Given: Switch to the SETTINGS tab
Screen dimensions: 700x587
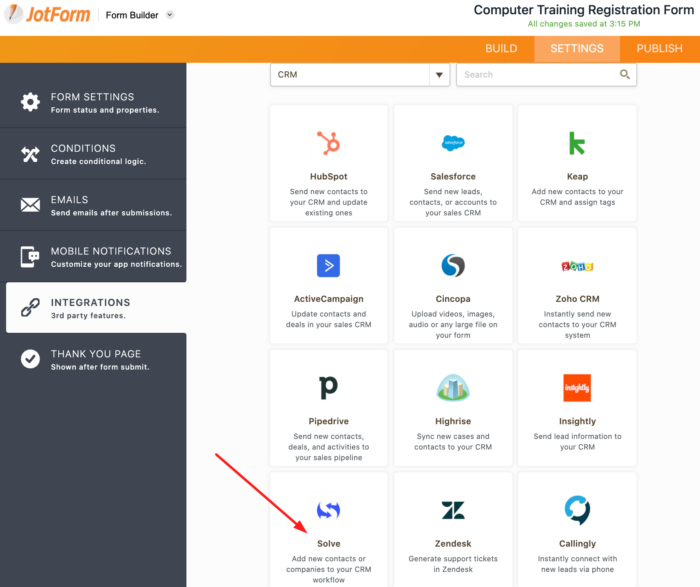Looking at the screenshot, I should coord(577,49).
